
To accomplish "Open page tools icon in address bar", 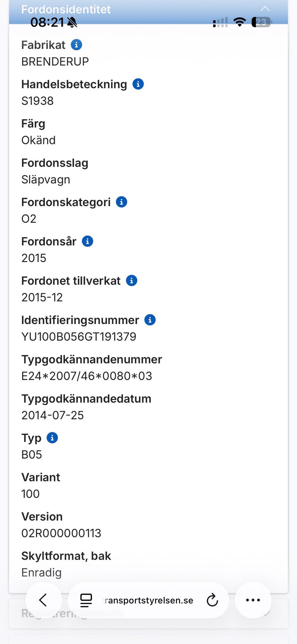I will pos(86,600).
